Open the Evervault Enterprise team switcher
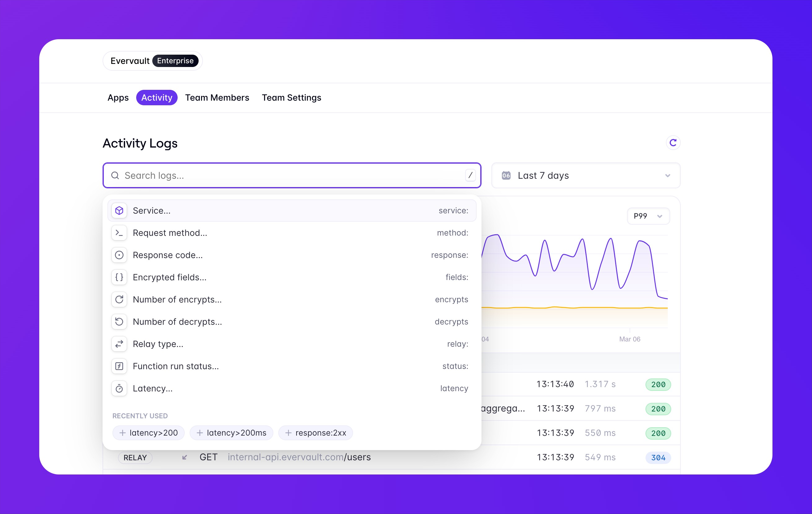Image resolution: width=812 pixels, height=514 pixels. [153, 61]
